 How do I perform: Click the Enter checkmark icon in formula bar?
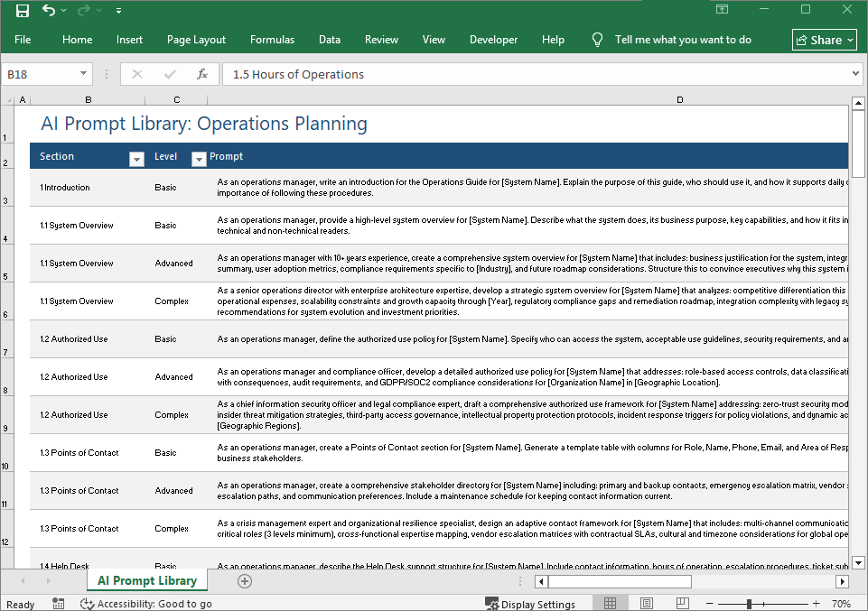pos(170,74)
